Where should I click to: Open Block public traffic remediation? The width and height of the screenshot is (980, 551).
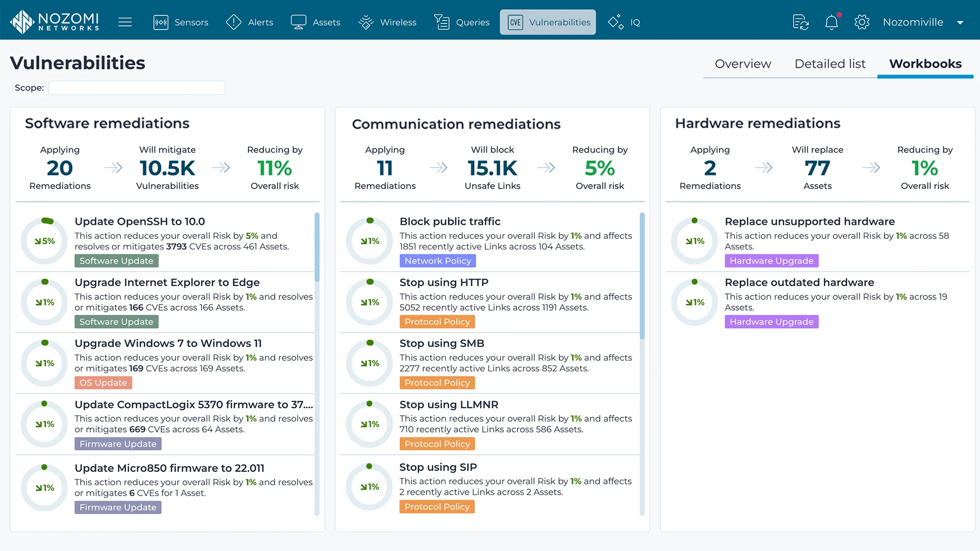coord(450,221)
